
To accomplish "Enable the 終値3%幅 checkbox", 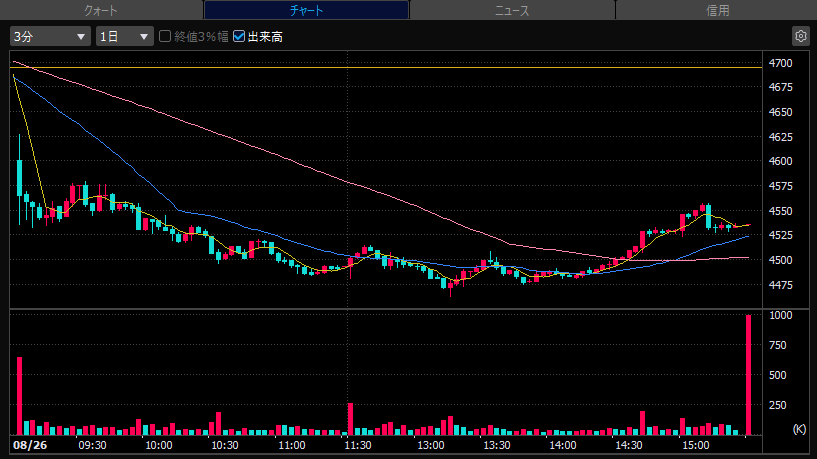I will [165, 36].
